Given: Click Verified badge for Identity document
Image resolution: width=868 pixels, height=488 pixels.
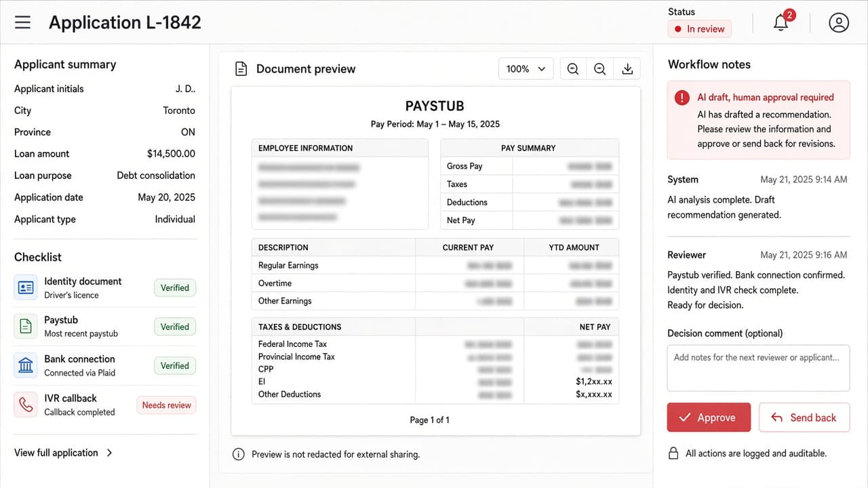Looking at the screenshot, I should coord(175,287).
